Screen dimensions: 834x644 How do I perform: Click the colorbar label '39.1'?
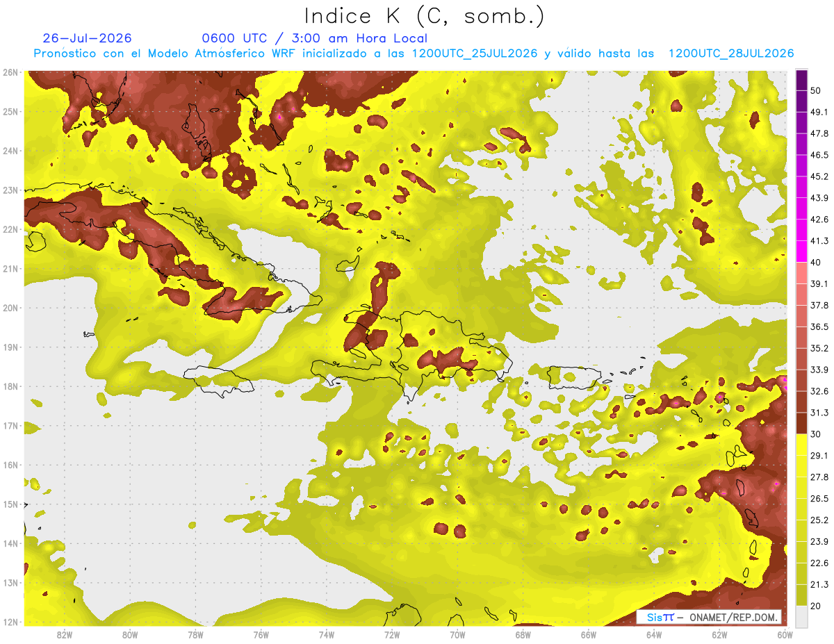click(819, 283)
